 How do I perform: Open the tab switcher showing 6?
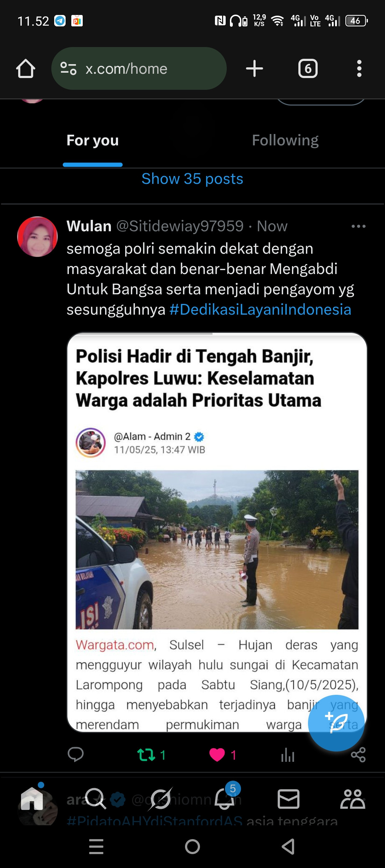308,68
